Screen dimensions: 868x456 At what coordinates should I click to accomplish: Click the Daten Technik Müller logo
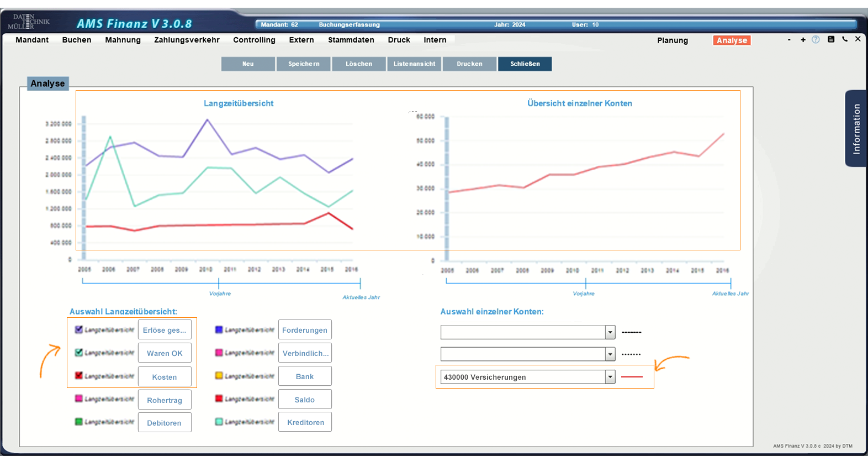click(x=29, y=22)
